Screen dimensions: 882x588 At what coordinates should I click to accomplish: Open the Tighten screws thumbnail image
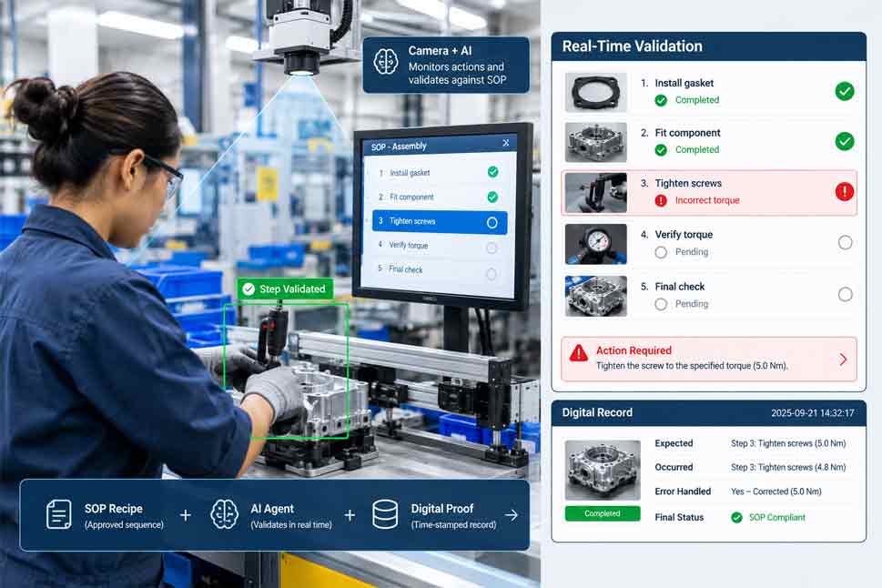pyautogui.click(x=595, y=192)
